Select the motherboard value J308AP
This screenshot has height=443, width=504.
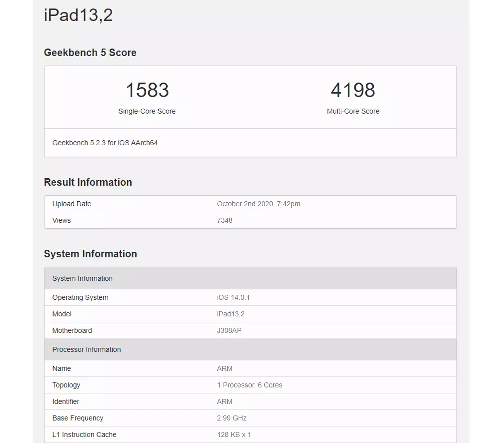[229, 330]
